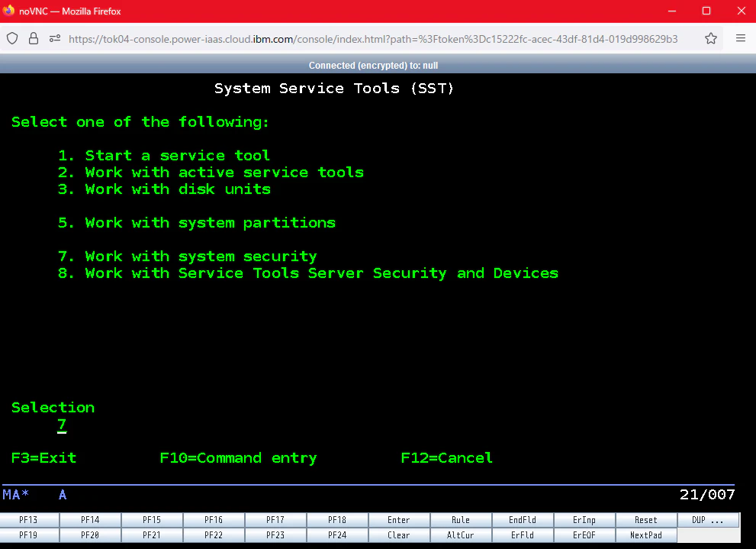Open the Firefox hamburger menu
756x549 pixels.
(x=741, y=38)
